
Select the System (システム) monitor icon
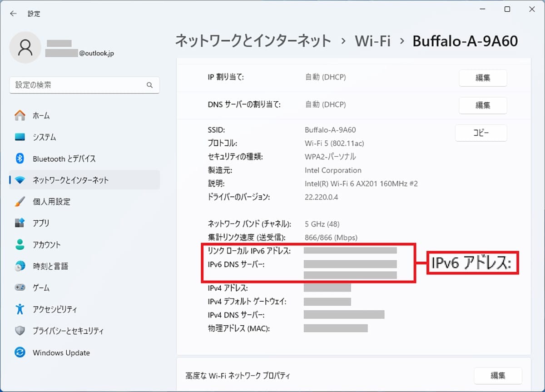(x=20, y=137)
